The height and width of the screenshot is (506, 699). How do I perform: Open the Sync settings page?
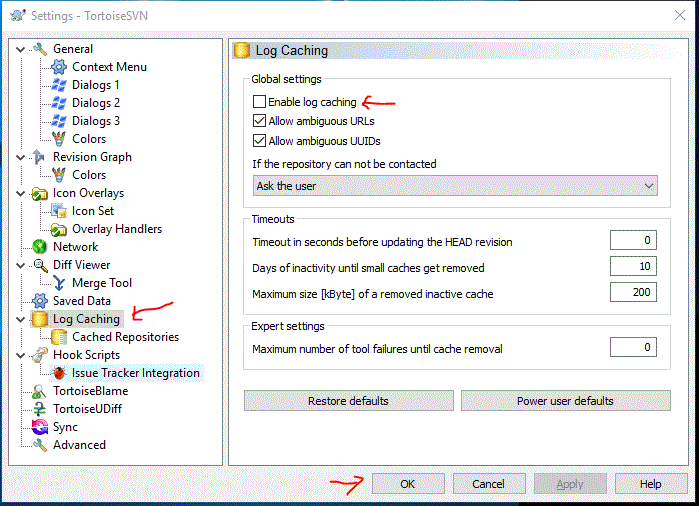click(x=65, y=427)
